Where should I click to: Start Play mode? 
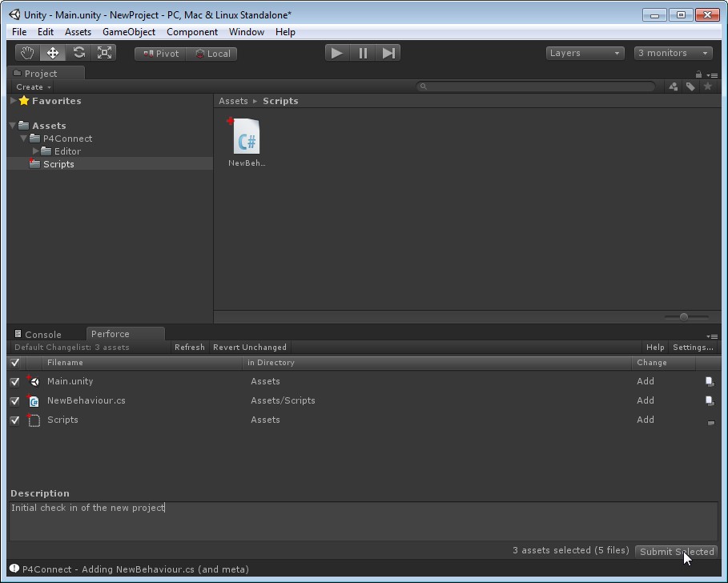tap(337, 53)
